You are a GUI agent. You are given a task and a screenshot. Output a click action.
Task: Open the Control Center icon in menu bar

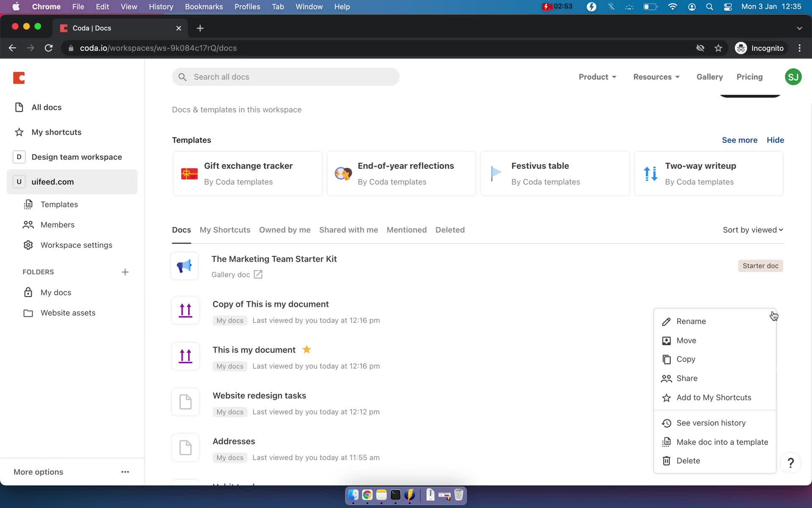point(728,7)
